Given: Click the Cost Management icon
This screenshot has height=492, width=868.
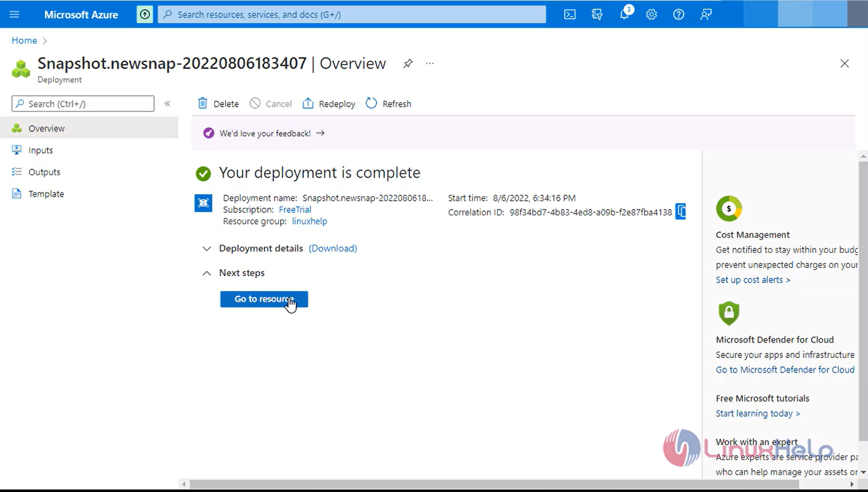Looking at the screenshot, I should coord(729,208).
